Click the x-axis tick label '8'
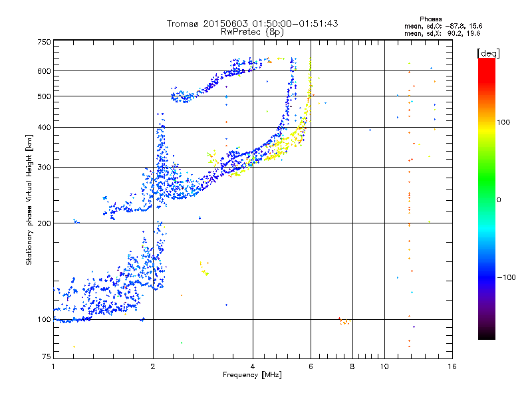The image size is (532, 399). (x=352, y=366)
